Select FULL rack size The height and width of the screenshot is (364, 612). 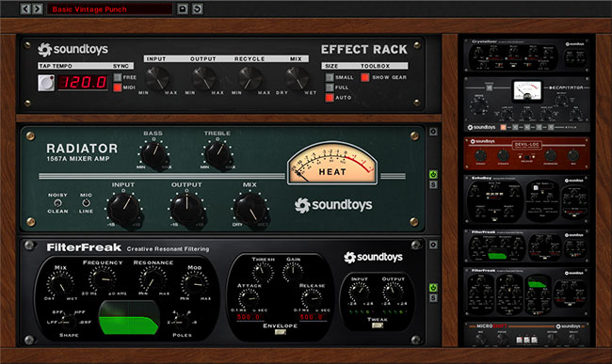click(x=330, y=87)
